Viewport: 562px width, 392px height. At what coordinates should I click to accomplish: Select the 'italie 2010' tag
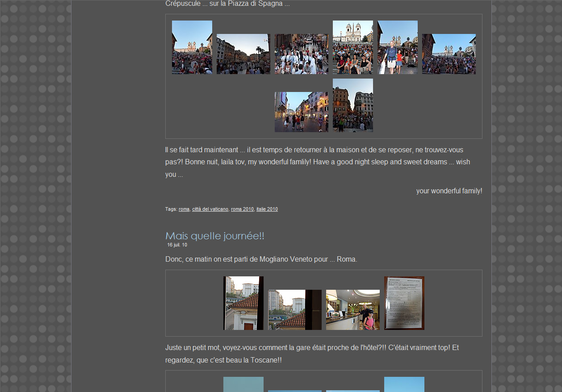267,209
